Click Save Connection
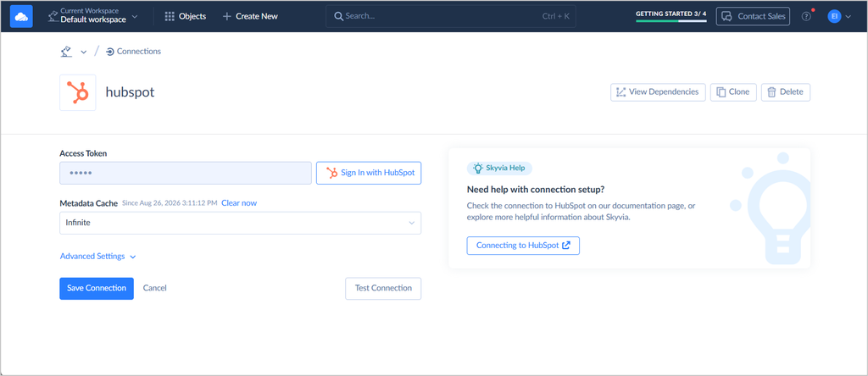The width and height of the screenshot is (868, 376). tap(97, 288)
